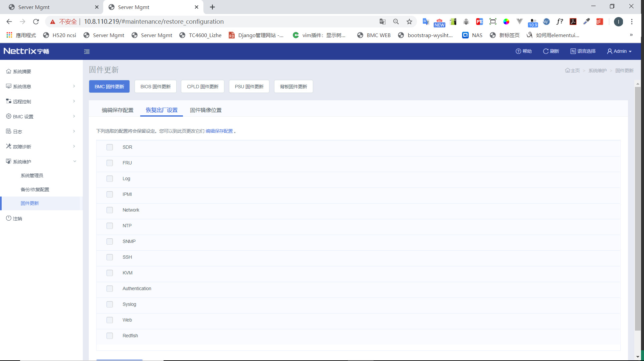Check the FRU checkbox
Screen dimensions: 644x361
point(110,163)
